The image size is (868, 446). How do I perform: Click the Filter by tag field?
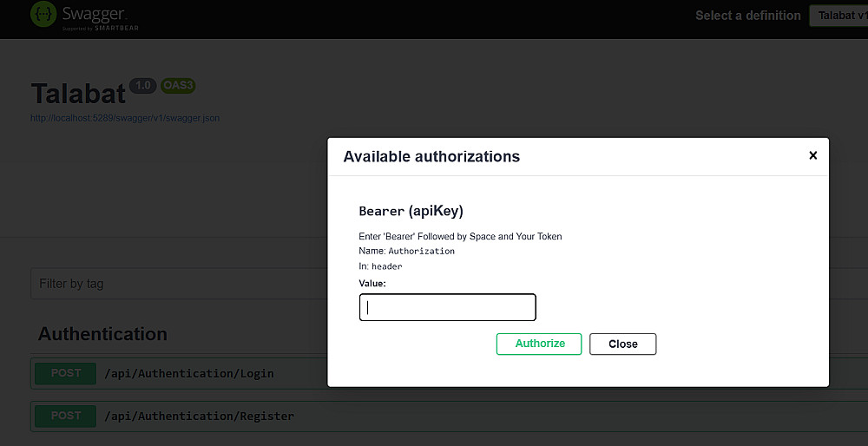[174, 284]
